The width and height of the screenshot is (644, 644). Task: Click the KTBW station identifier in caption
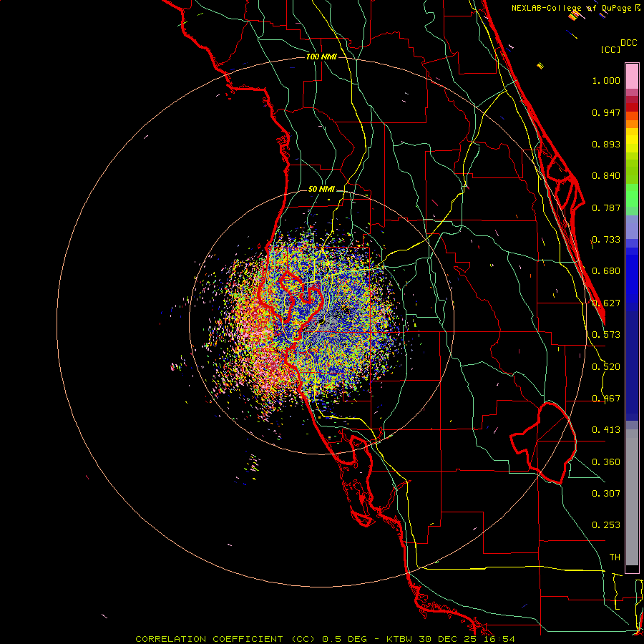[401, 639]
